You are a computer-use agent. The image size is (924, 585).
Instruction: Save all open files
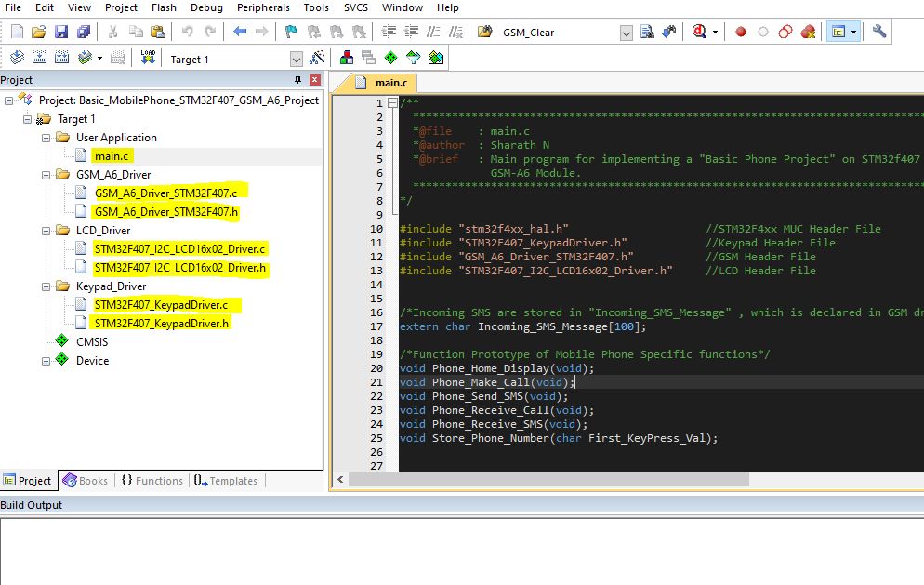tap(85, 31)
